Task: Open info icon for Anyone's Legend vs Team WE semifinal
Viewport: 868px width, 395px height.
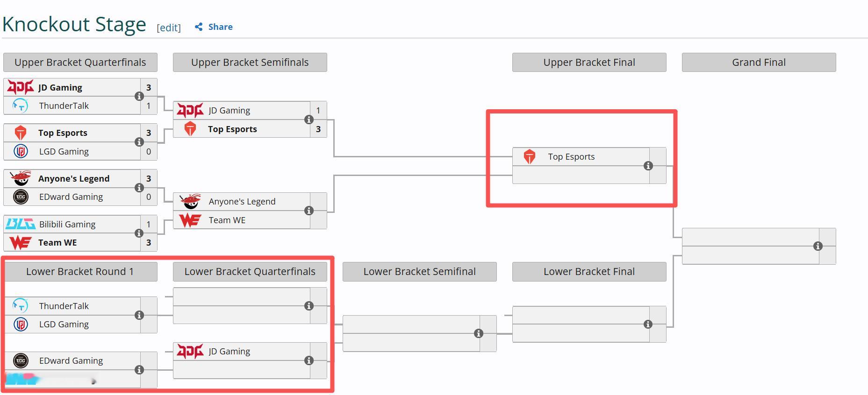Action: [x=309, y=211]
